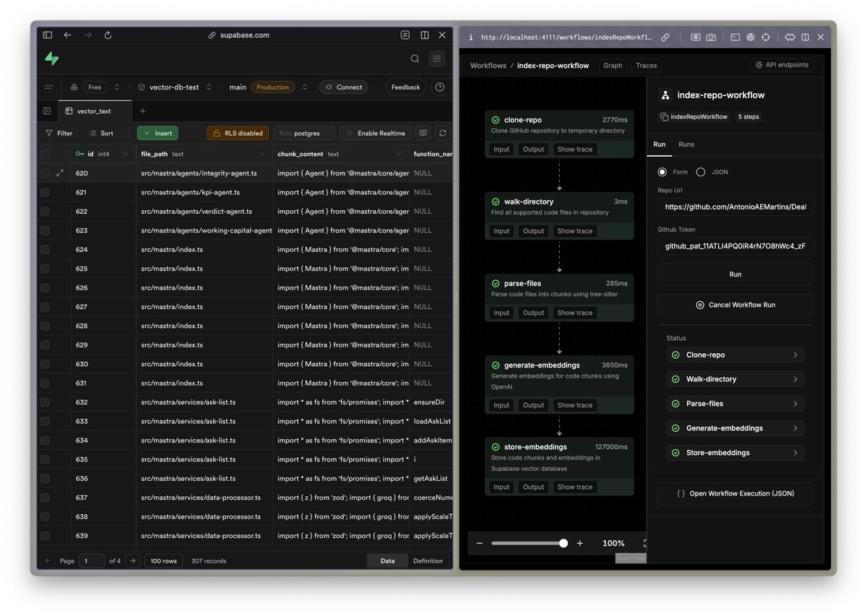This screenshot has height=616, width=867.
Task: Open the Graph tab of the workflow
Action: pyautogui.click(x=613, y=65)
